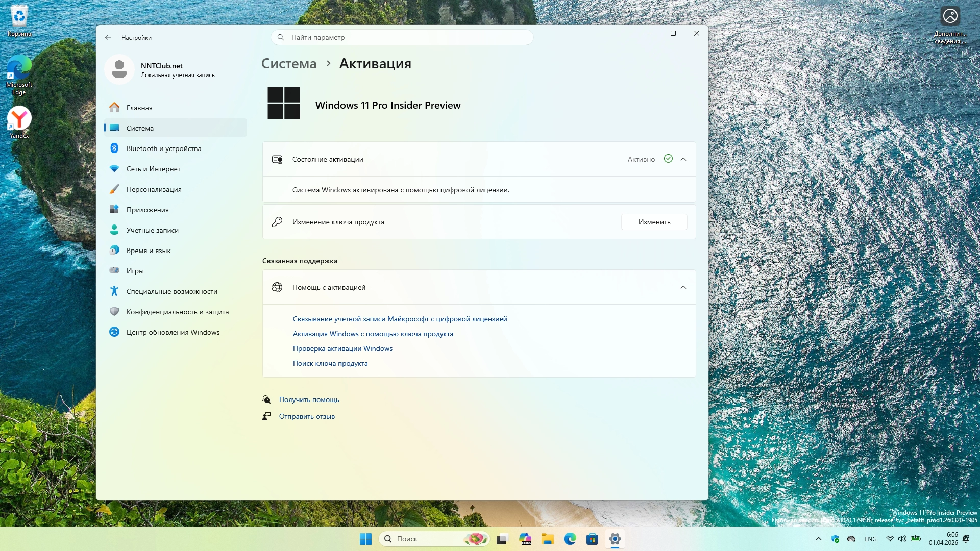This screenshot has width=980, height=551.
Task: Open Microsoft Store from taskbar
Action: pyautogui.click(x=592, y=539)
